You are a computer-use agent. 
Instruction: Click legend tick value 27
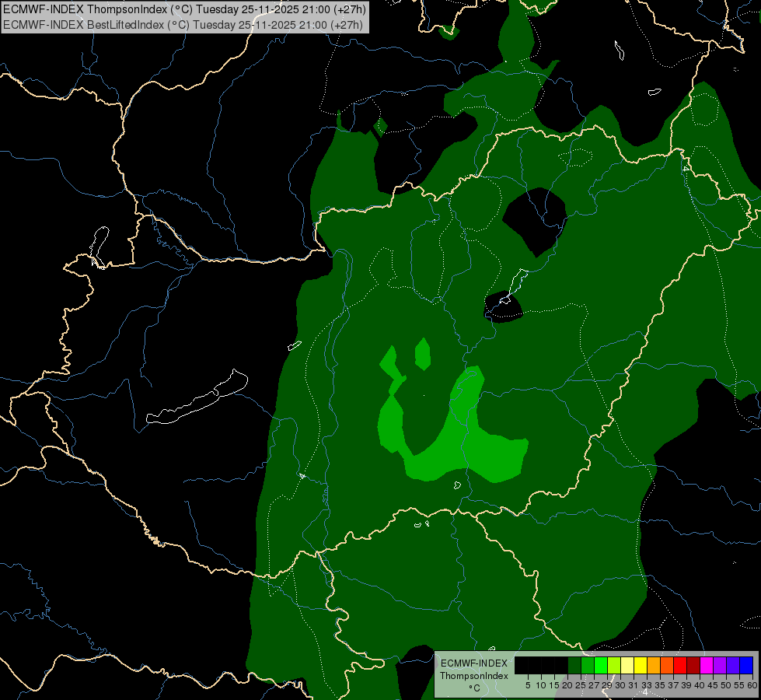(x=594, y=685)
